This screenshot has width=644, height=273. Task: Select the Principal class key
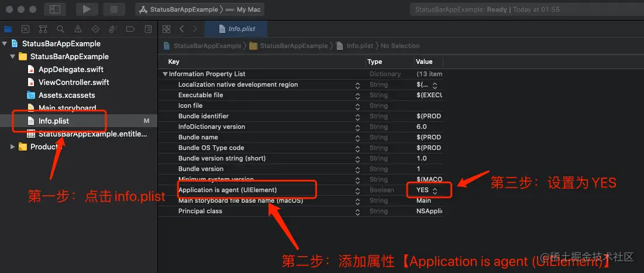pos(200,211)
